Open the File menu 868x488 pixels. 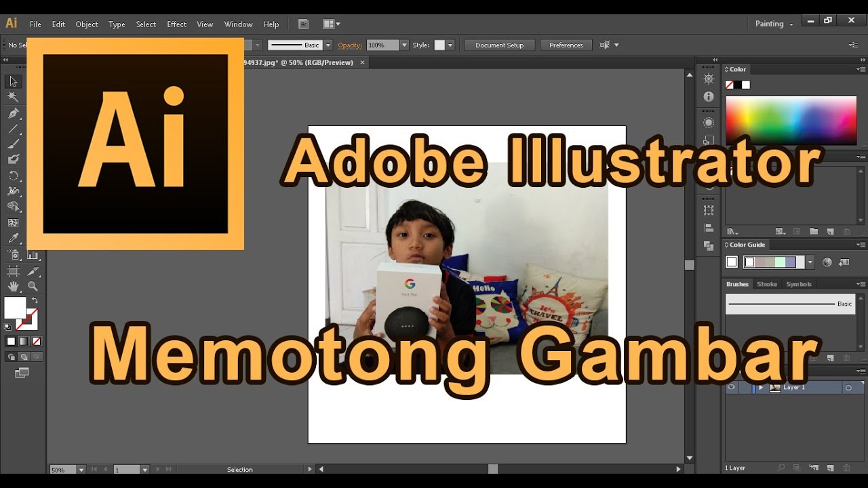pos(35,24)
